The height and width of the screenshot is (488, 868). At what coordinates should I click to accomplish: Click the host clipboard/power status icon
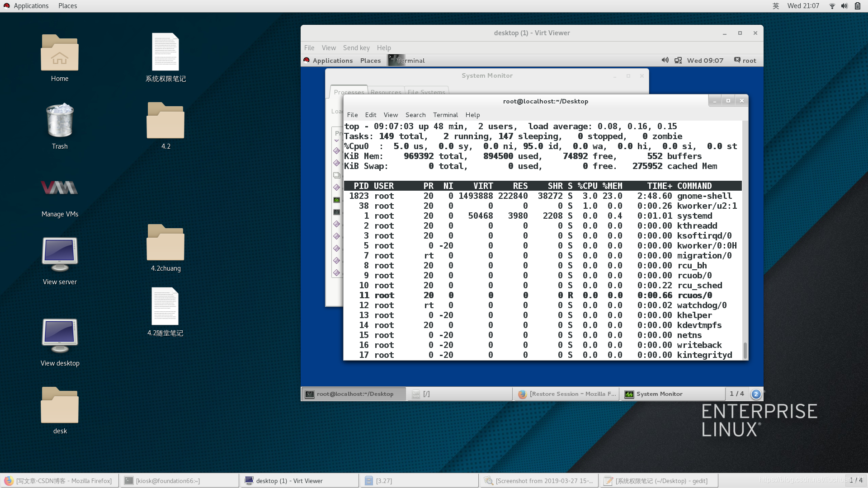click(x=858, y=6)
